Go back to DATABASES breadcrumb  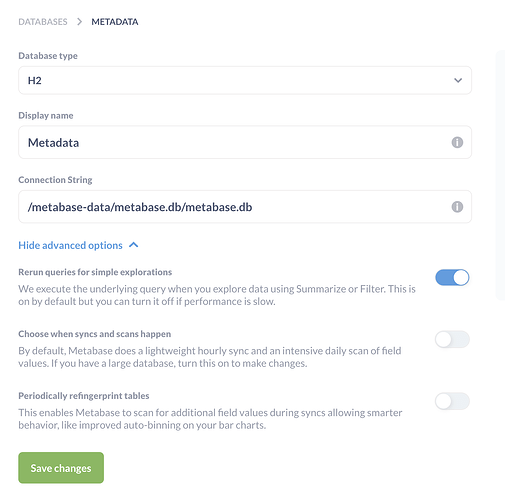coord(43,22)
